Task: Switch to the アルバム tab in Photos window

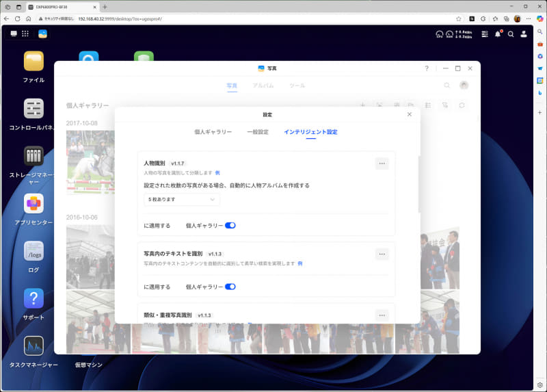Action: 263,86
